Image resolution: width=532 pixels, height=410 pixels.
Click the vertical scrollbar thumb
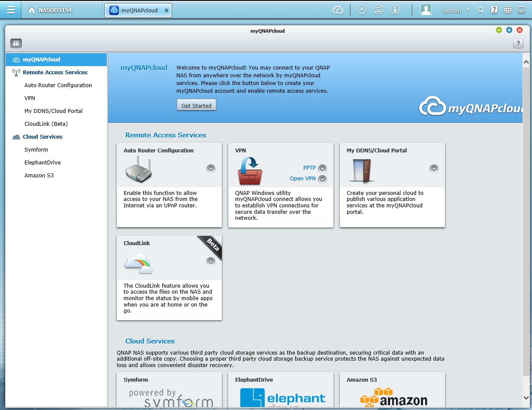[526, 222]
